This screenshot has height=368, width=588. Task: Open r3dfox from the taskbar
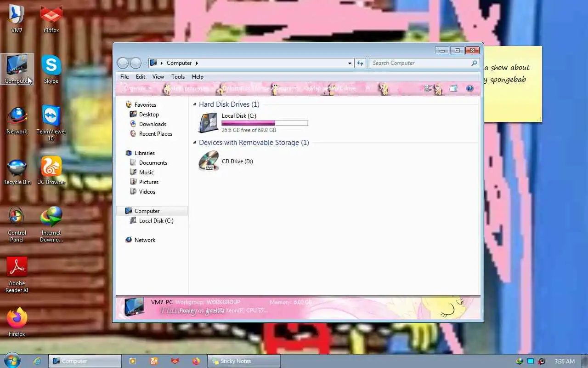[x=175, y=361]
